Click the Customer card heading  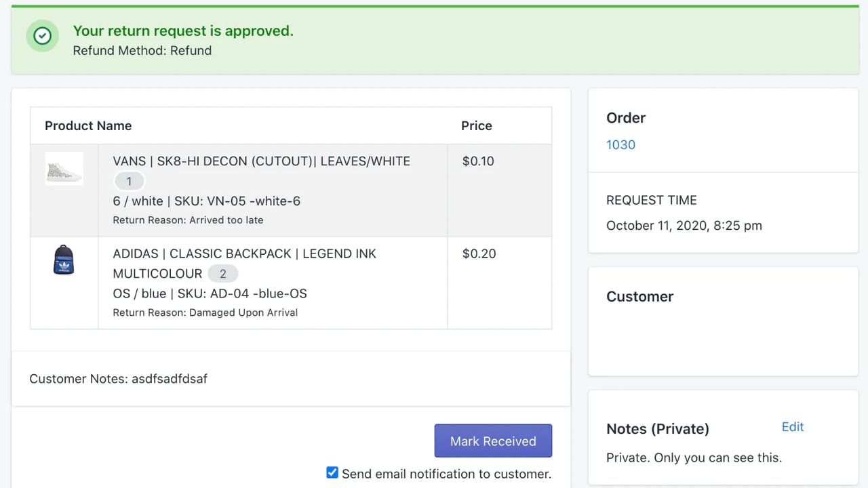[639, 297]
